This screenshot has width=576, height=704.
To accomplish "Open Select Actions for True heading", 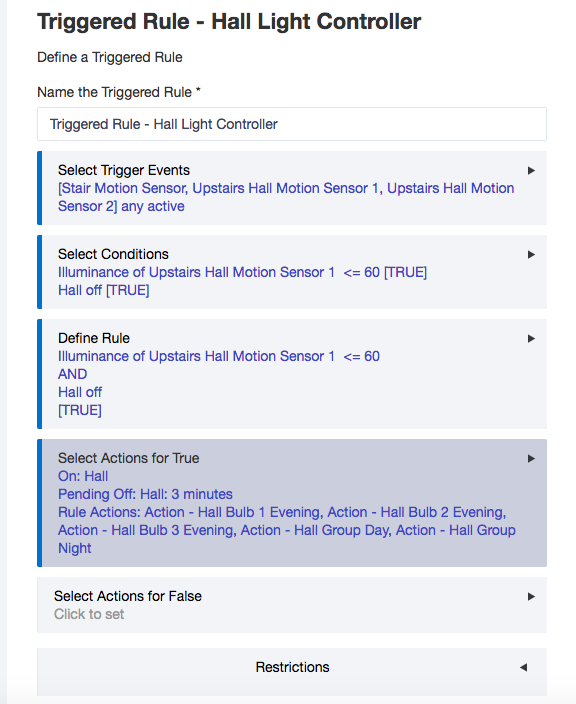I will [128, 458].
